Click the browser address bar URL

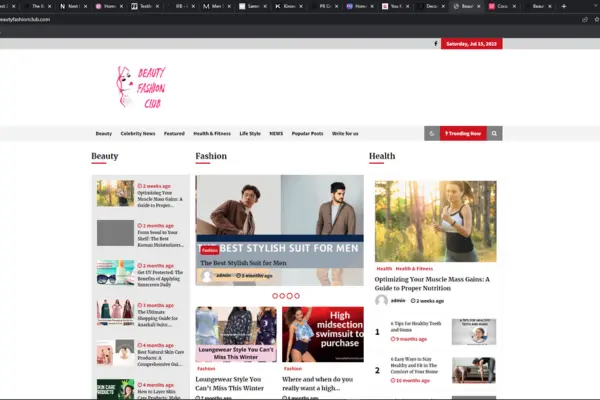pos(25,20)
